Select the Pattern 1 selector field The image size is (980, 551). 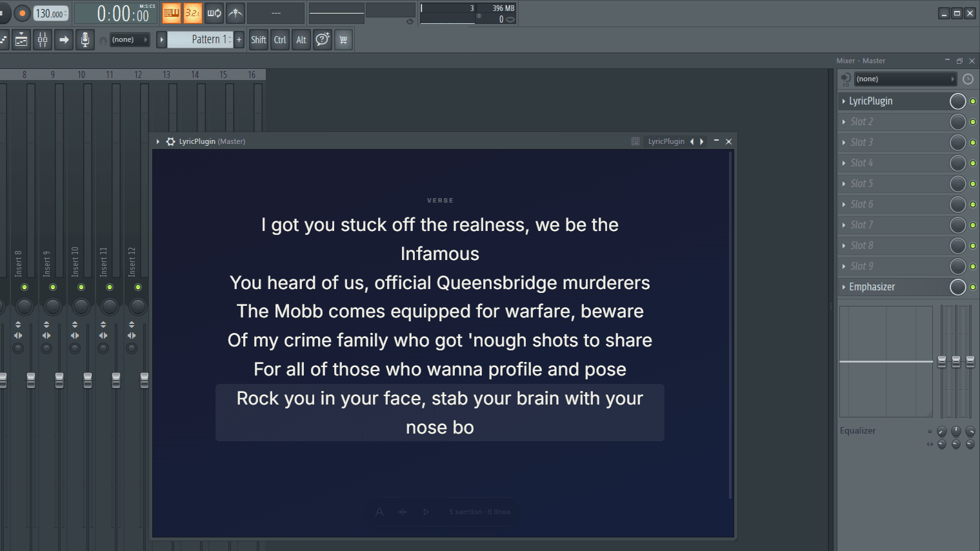coord(201,40)
